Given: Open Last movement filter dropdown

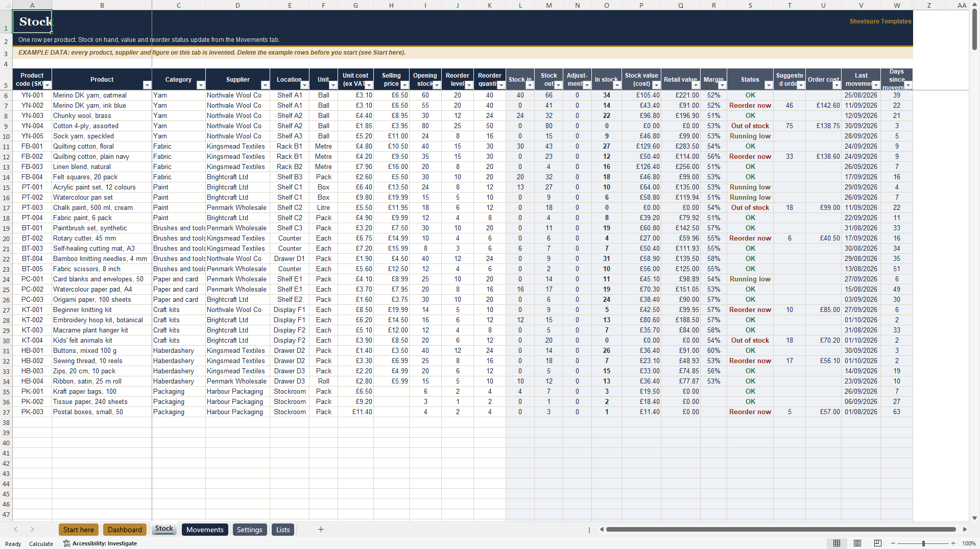Looking at the screenshot, I should pos(876,85).
